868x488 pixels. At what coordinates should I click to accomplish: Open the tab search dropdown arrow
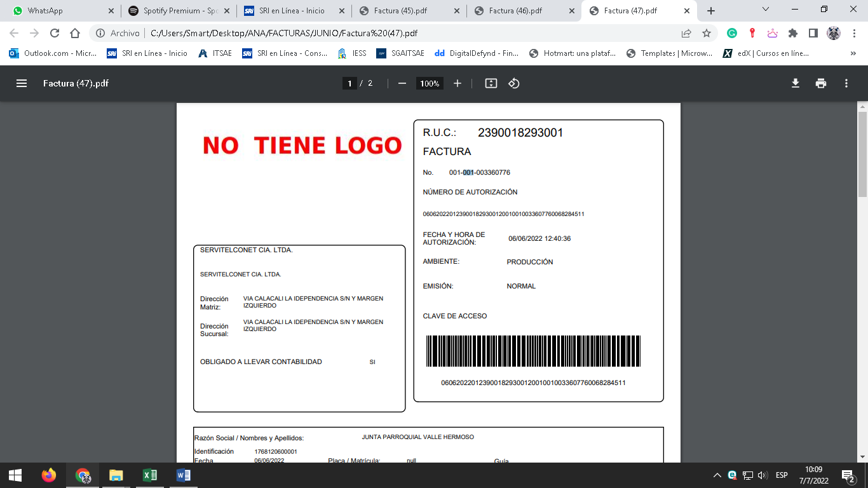click(x=766, y=10)
